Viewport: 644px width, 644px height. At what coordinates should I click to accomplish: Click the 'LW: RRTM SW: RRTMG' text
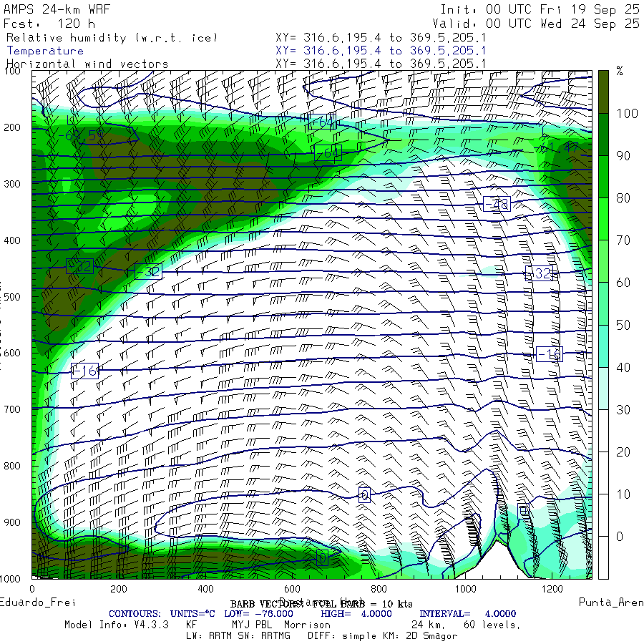[238, 636]
